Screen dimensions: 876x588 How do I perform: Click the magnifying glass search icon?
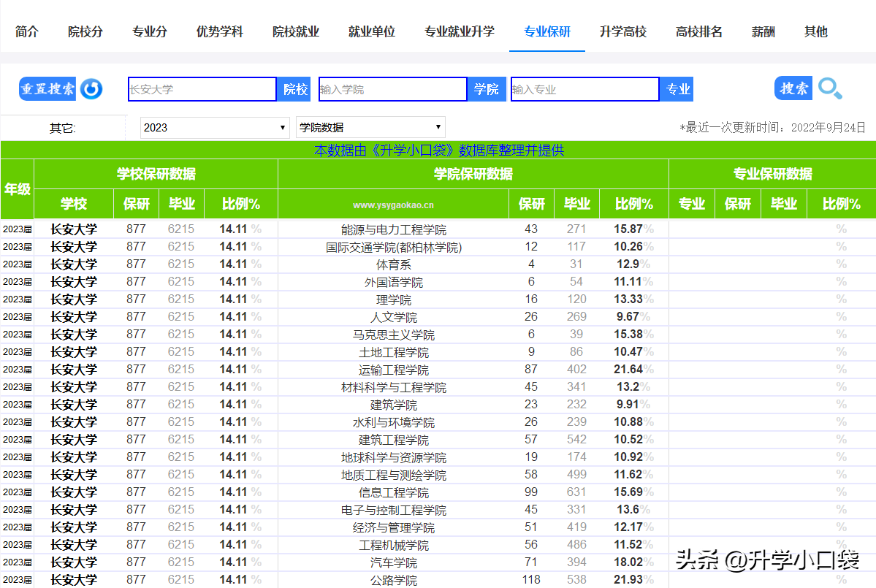coord(830,88)
